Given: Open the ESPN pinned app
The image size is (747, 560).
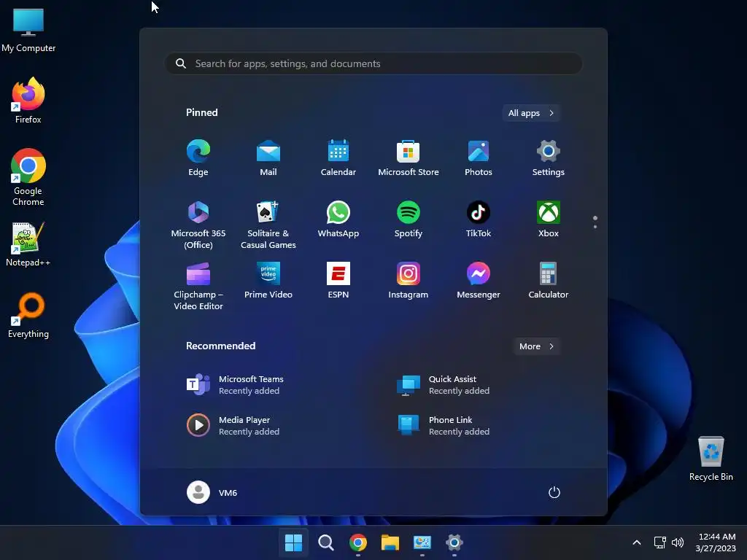Looking at the screenshot, I should pos(338,281).
